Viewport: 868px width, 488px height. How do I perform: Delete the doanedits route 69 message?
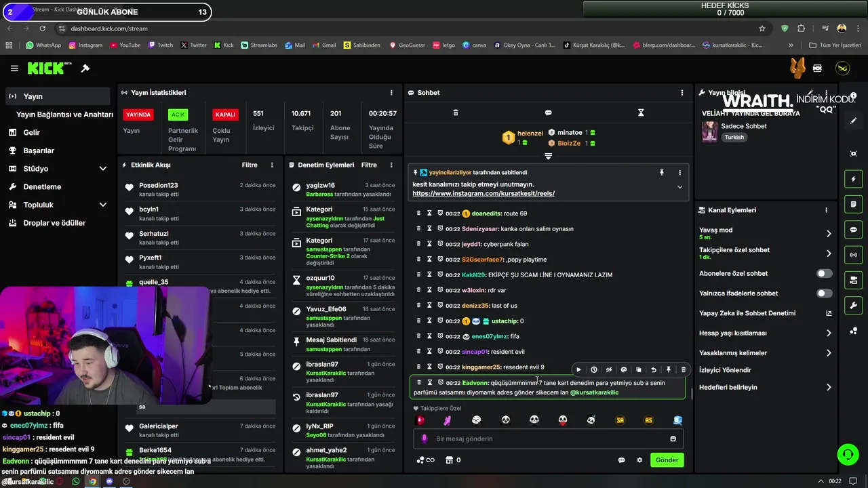click(x=418, y=213)
